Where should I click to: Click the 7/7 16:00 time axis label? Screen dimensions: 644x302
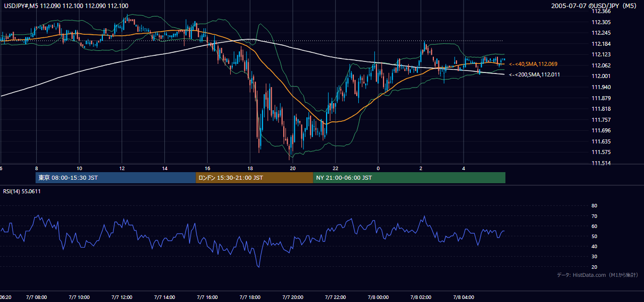(208, 297)
